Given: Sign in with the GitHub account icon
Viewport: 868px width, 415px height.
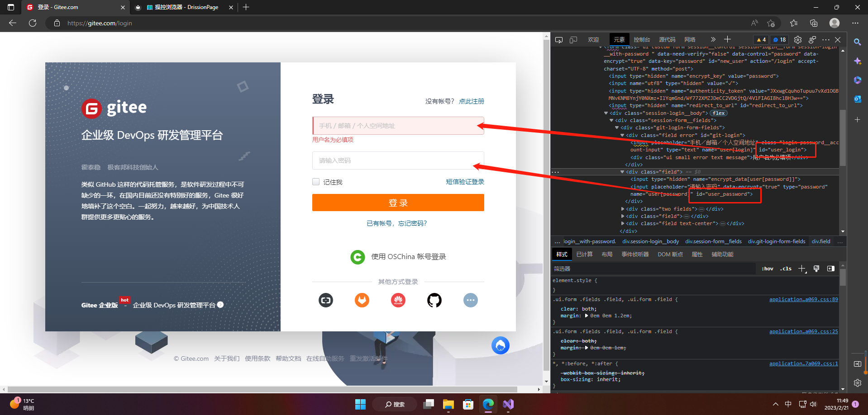Looking at the screenshot, I should (434, 300).
